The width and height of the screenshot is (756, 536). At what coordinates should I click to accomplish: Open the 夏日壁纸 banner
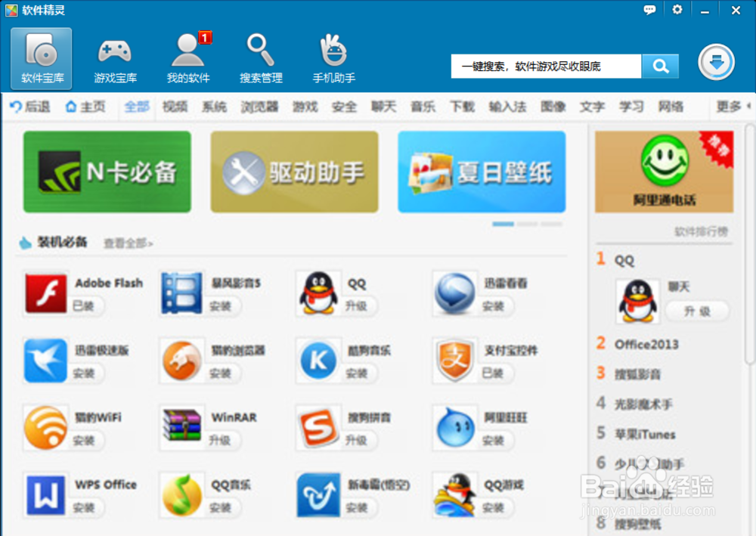[482, 172]
